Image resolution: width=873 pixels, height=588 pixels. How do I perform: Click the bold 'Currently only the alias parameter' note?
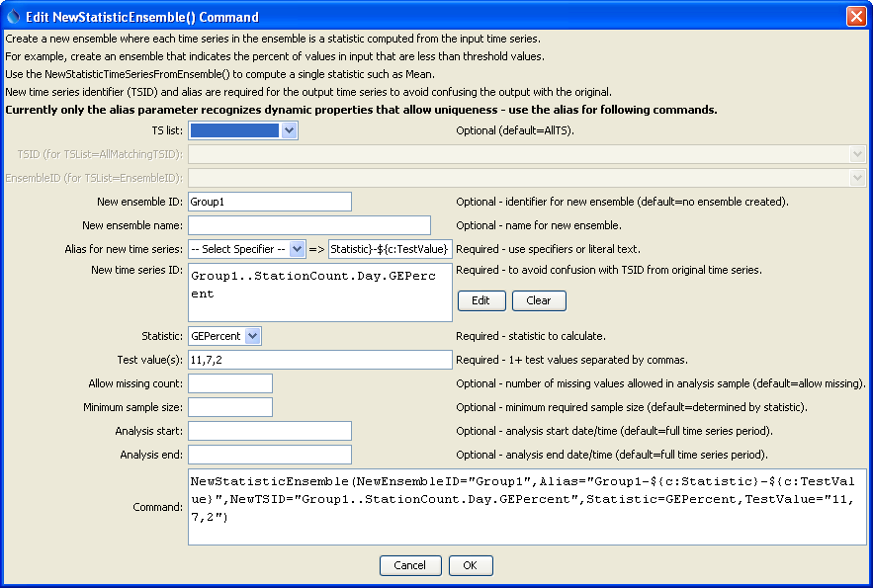[361, 110]
